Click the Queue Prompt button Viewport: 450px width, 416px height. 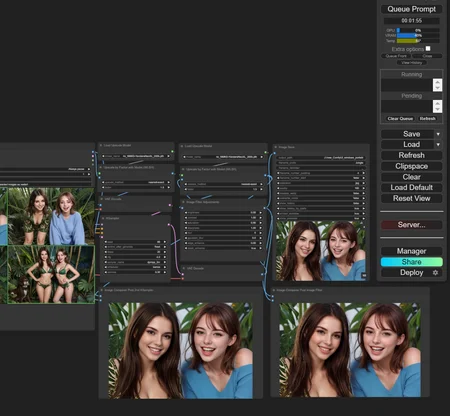tap(411, 9)
